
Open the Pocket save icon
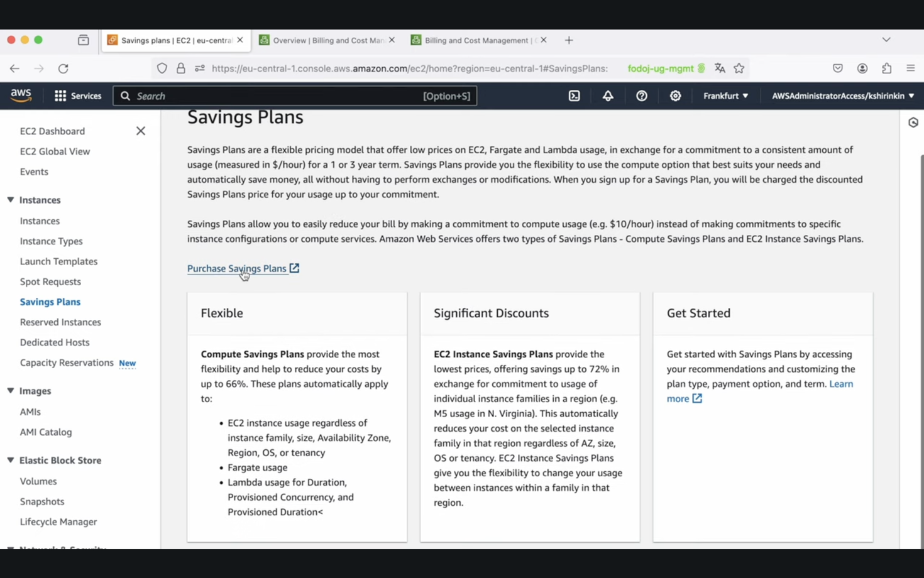click(838, 68)
